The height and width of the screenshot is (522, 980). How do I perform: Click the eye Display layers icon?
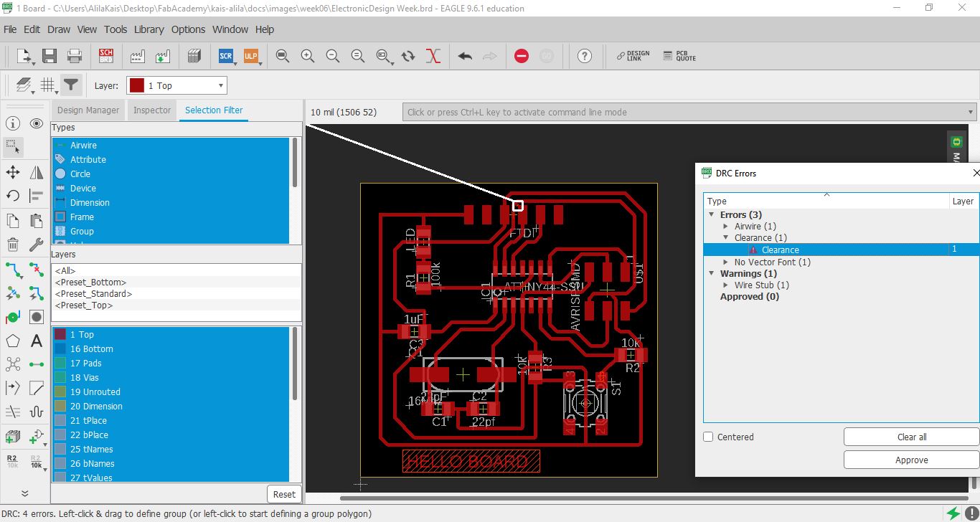tap(37, 123)
